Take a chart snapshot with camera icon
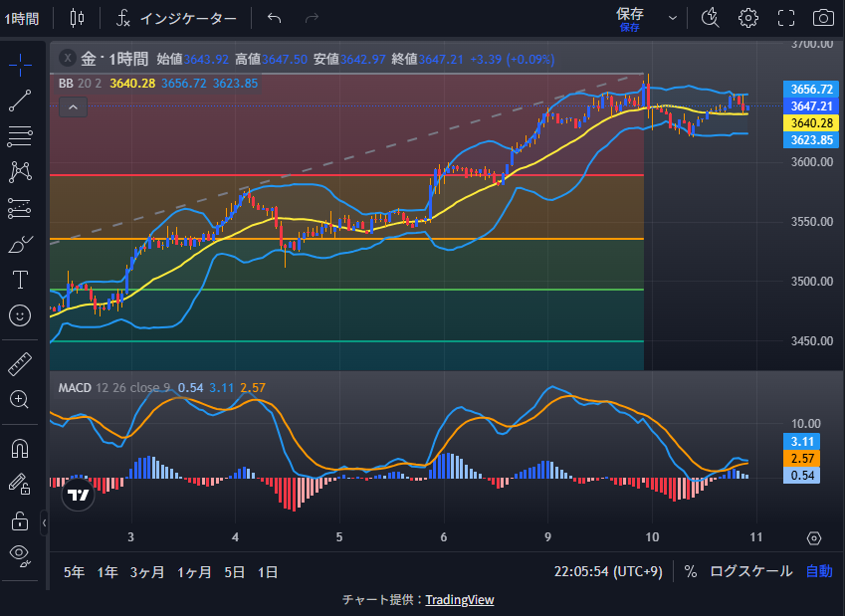This screenshot has width=845, height=616. (x=822, y=18)
